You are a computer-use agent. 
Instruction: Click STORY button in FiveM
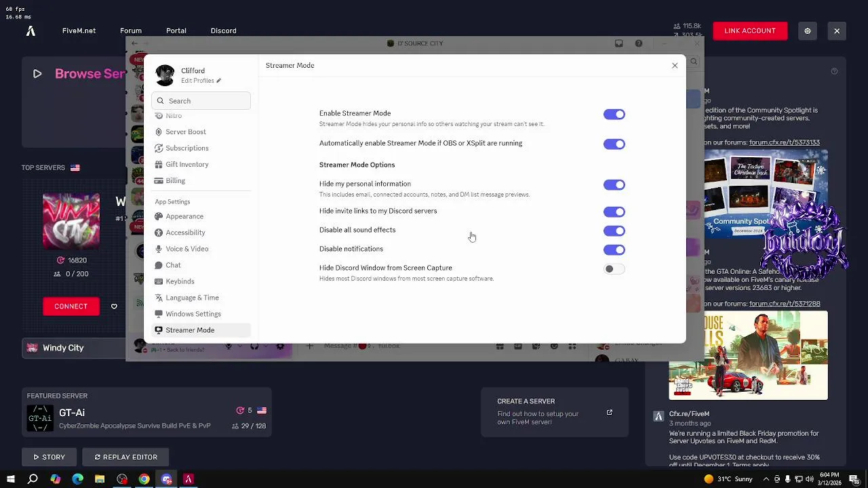point(49,457)
